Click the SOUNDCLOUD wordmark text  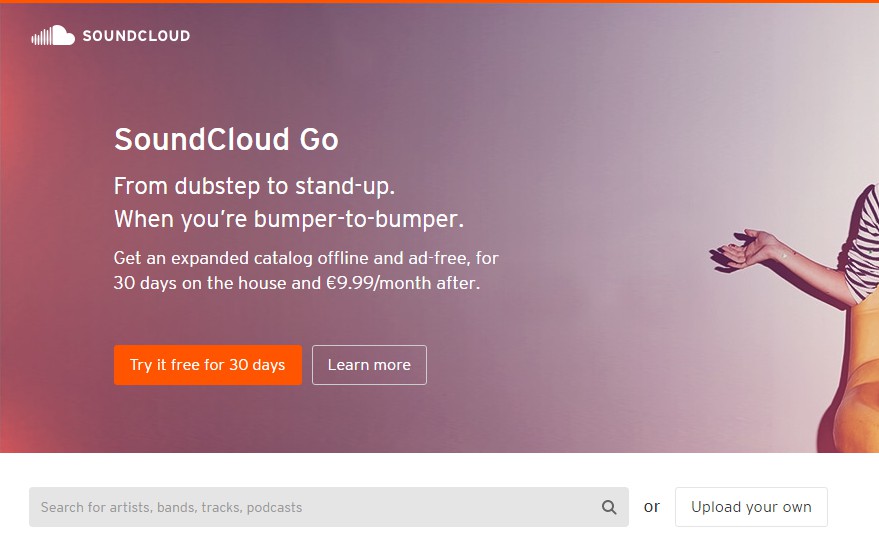click(136, 36)
